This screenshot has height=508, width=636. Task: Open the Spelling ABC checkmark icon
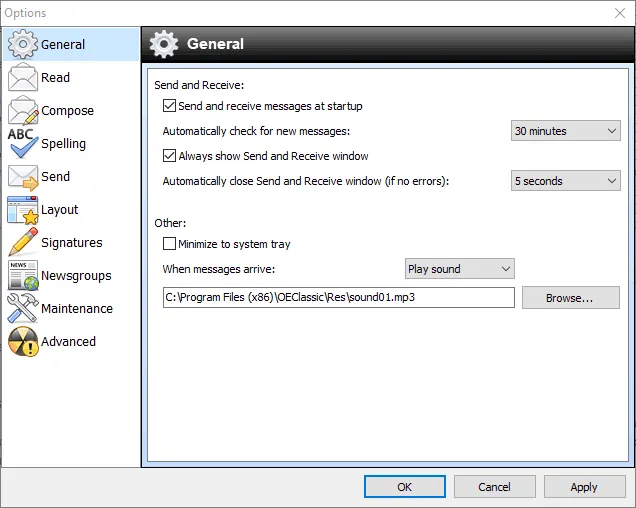[22, 144]
